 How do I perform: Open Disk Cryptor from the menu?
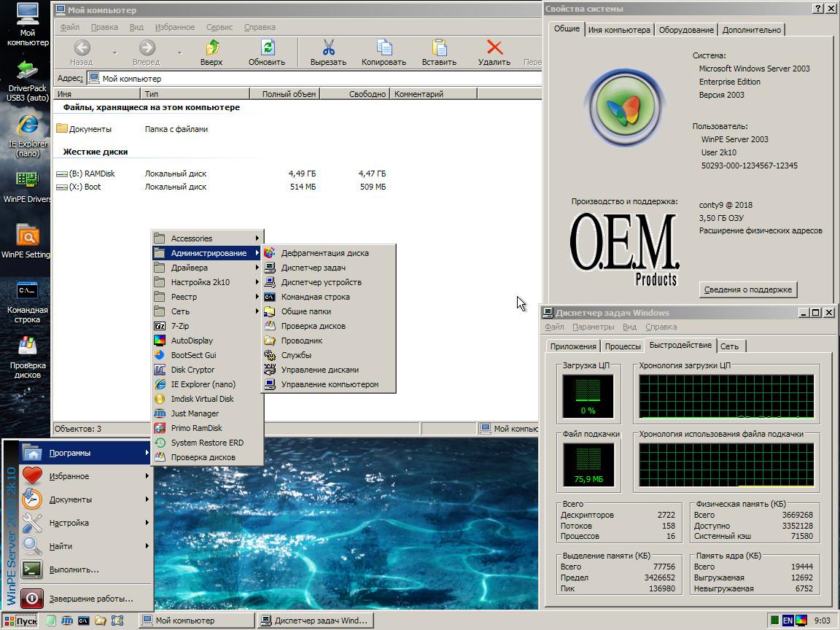tap(192, 370)
